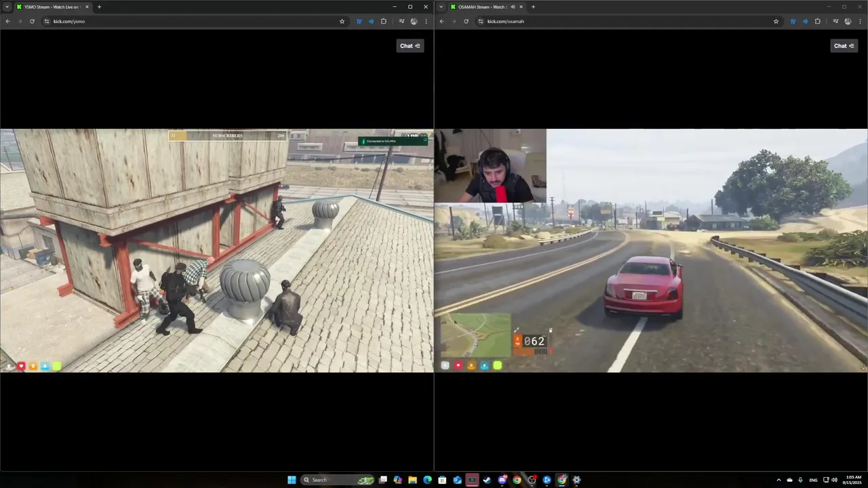Click the blue TV extension in YSMO toolbar
Viewport: 868px width, 488px height.
[359, 21]
